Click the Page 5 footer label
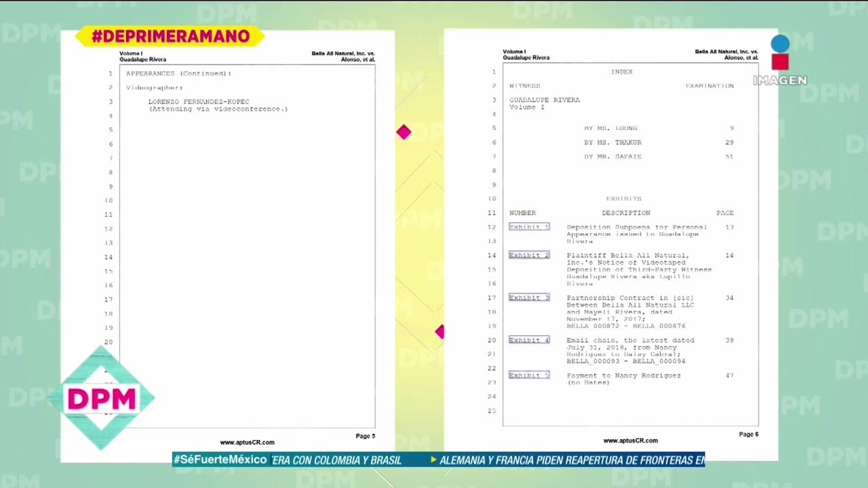868x488 pixels. [366, 436]
